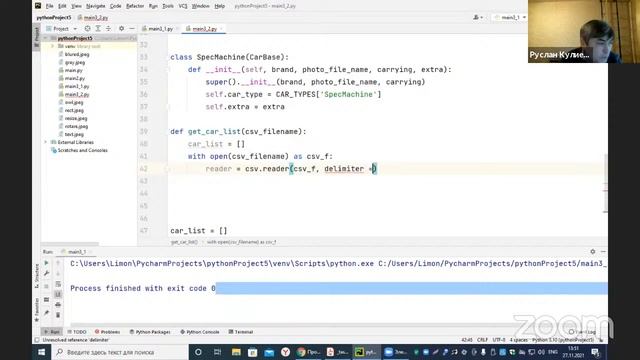Open the Tools menu
Screen dimensions: 640x360
[168, 6]
